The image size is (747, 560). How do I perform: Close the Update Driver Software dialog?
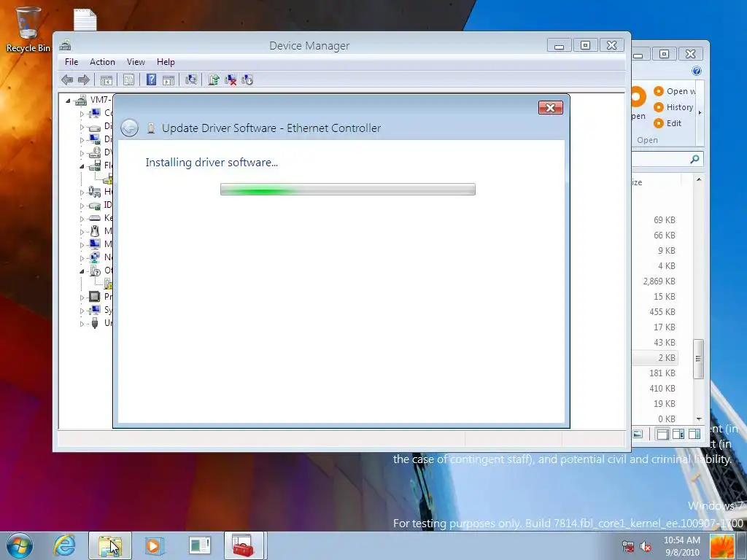(x=550, y=108)
